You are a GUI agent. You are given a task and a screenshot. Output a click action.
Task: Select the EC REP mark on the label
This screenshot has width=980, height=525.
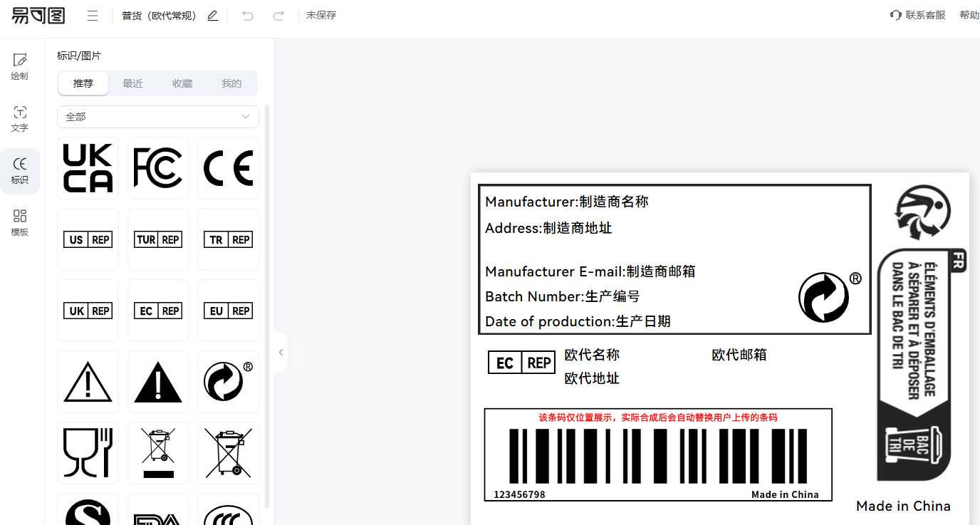pyautogui.click(x=521, y=363)
